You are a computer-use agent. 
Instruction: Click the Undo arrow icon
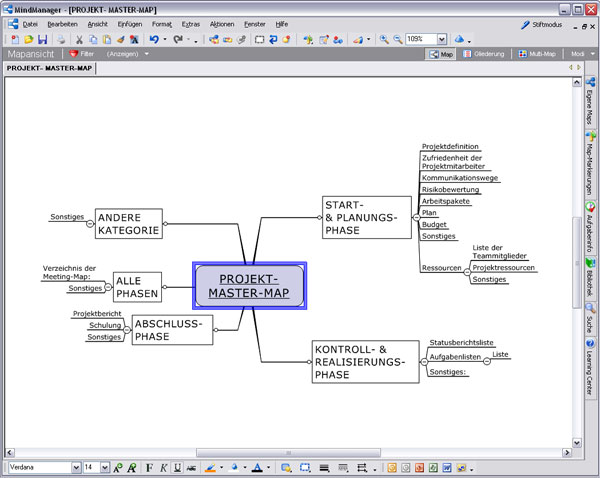[154, 39]
